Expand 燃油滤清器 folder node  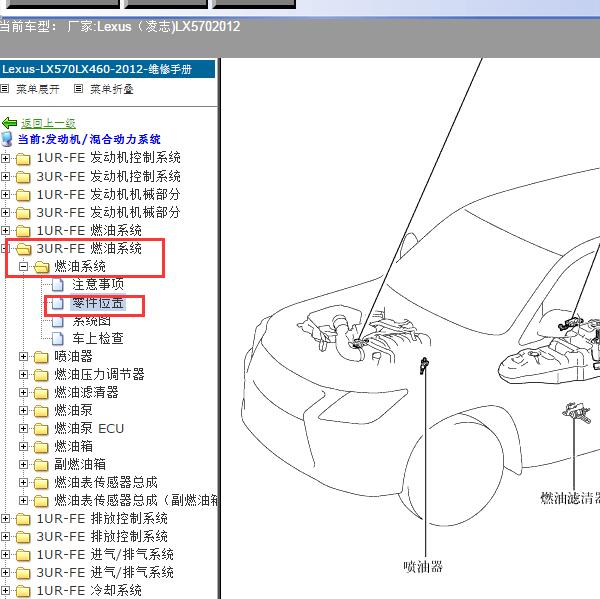(x=23, y=392)
